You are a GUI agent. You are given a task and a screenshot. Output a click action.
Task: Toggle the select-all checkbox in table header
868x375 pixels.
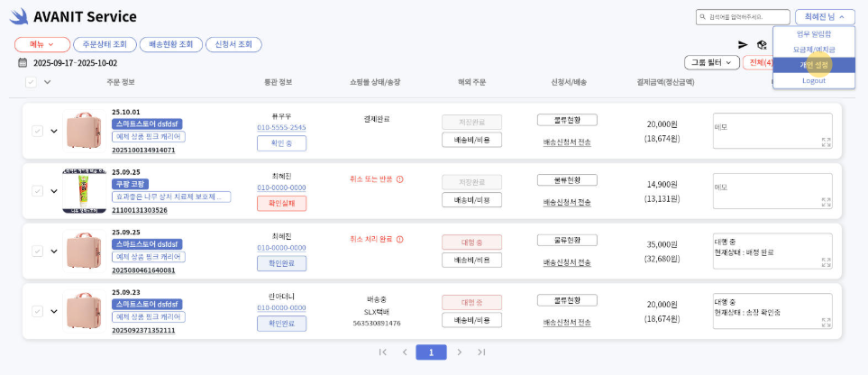[32, 82]
